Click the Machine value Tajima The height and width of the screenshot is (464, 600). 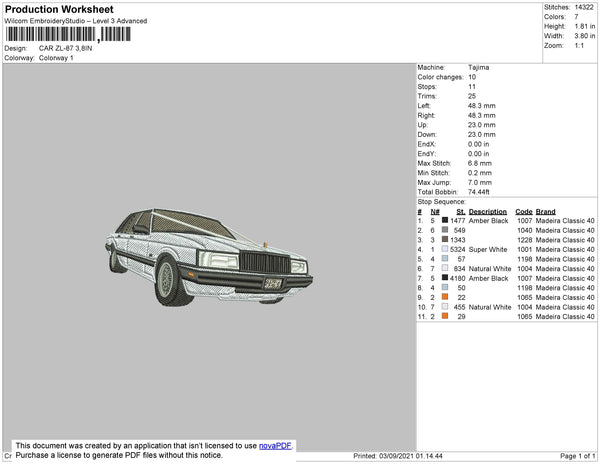(x=478, y=67)
